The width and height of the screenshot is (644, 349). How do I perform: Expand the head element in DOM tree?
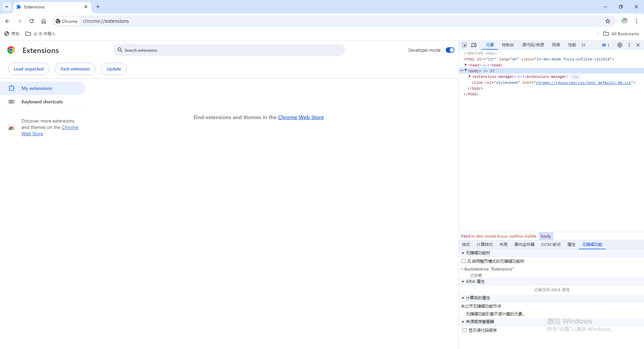pos(466,65)
